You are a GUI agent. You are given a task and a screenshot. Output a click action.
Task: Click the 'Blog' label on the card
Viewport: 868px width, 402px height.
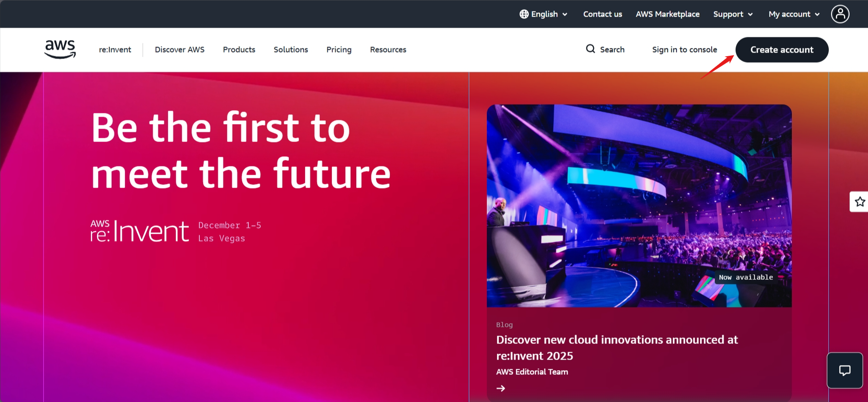pos(504,325)
